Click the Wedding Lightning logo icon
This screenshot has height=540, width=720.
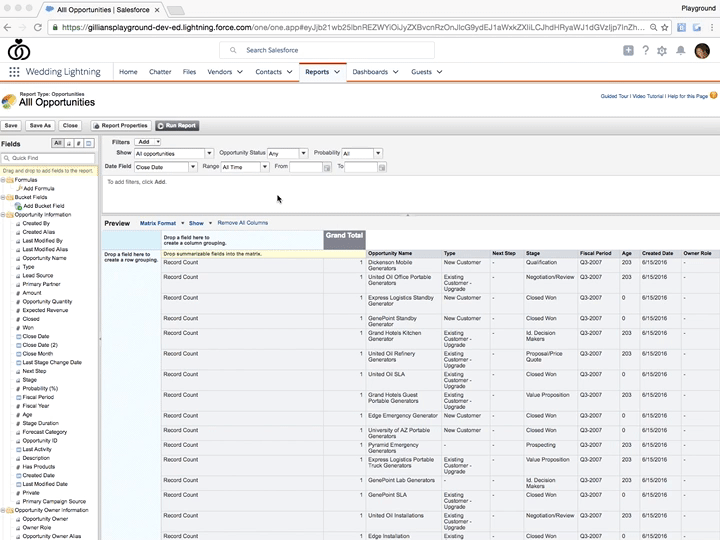point(19,50)
